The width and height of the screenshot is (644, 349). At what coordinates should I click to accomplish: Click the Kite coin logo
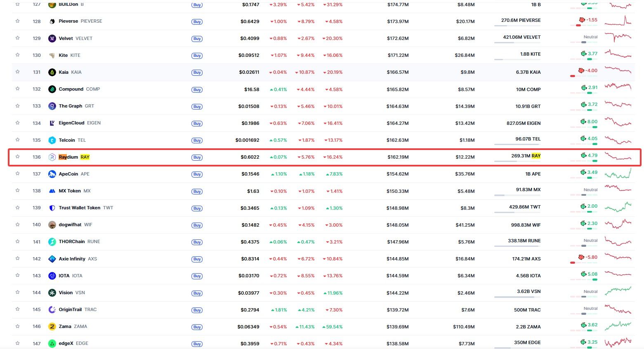[x=52, y=55]
